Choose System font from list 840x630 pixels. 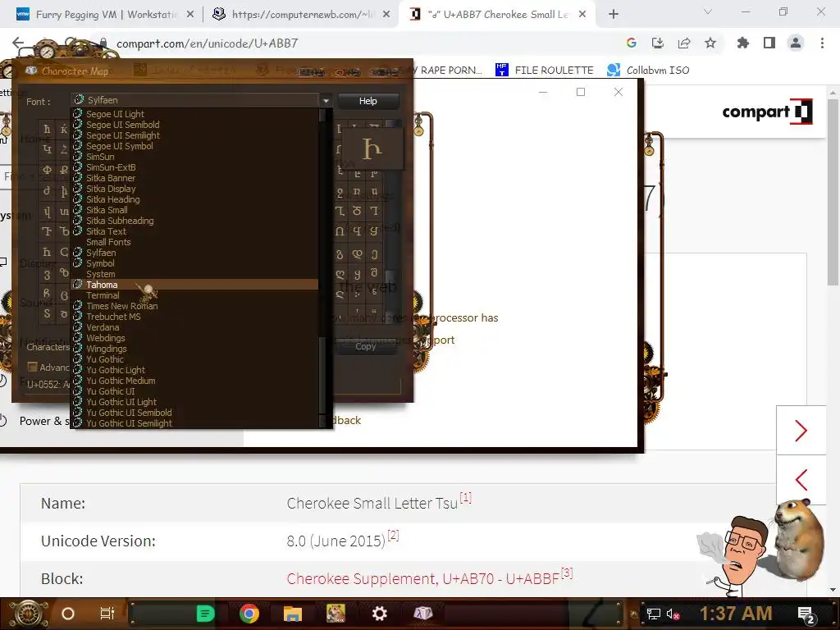tap(195, 274)
